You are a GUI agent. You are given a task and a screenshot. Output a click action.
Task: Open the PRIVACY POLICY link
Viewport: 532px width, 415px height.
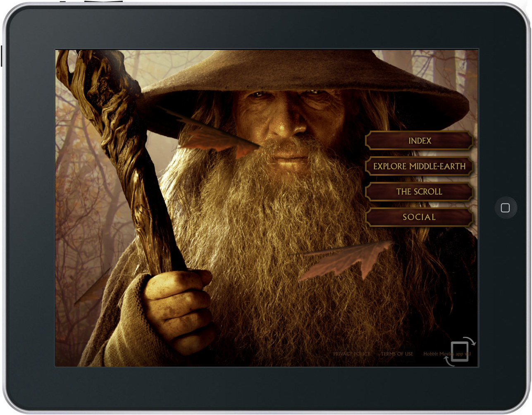point(351,354)
